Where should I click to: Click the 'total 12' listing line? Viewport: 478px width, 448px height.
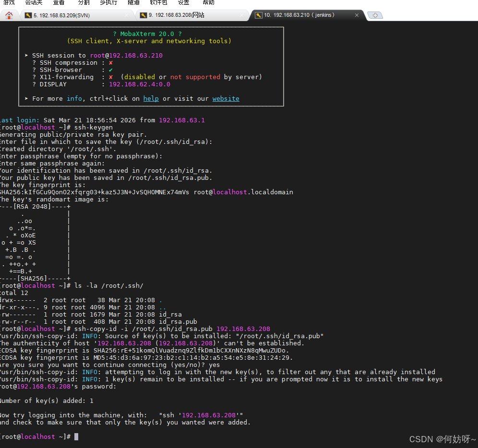[x=14, y=293]
